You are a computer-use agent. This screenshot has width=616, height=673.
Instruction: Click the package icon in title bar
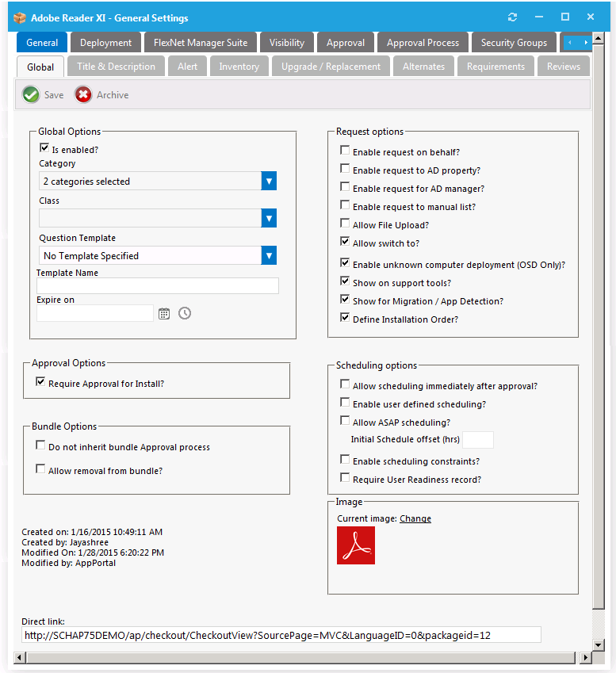pos(20,17)
